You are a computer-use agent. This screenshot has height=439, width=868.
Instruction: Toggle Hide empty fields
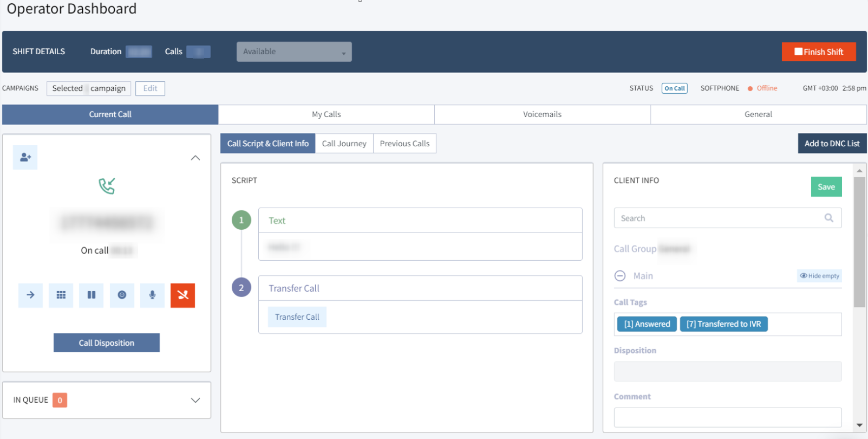819,276
